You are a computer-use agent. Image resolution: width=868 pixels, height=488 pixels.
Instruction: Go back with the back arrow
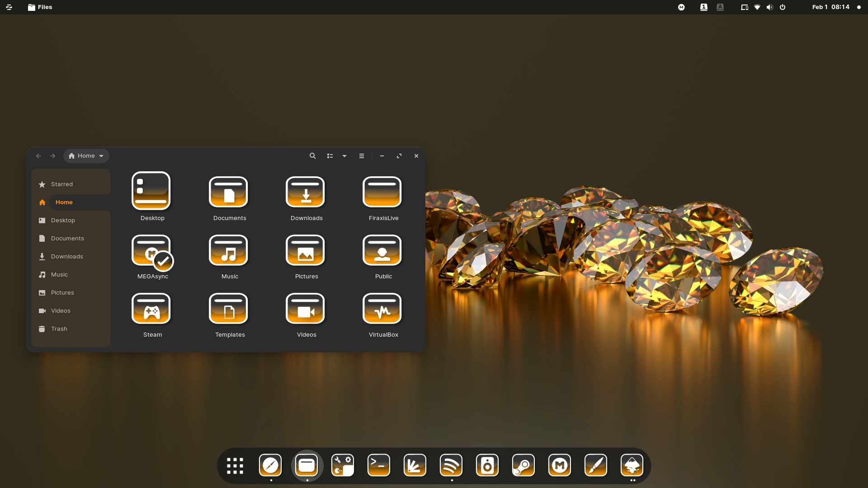(x=38, y=156)
